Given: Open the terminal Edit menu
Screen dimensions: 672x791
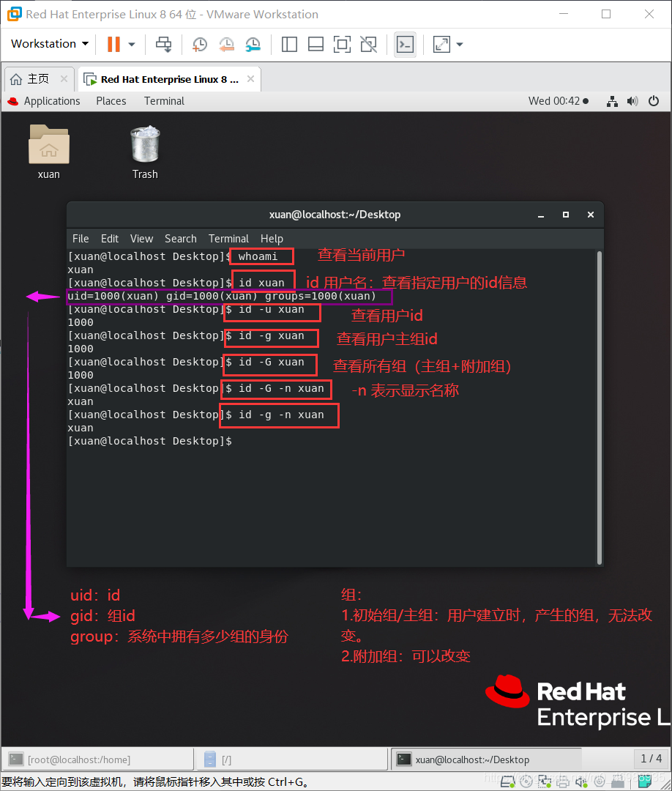Looking at the screenshot, I should [x=109, y=239].
